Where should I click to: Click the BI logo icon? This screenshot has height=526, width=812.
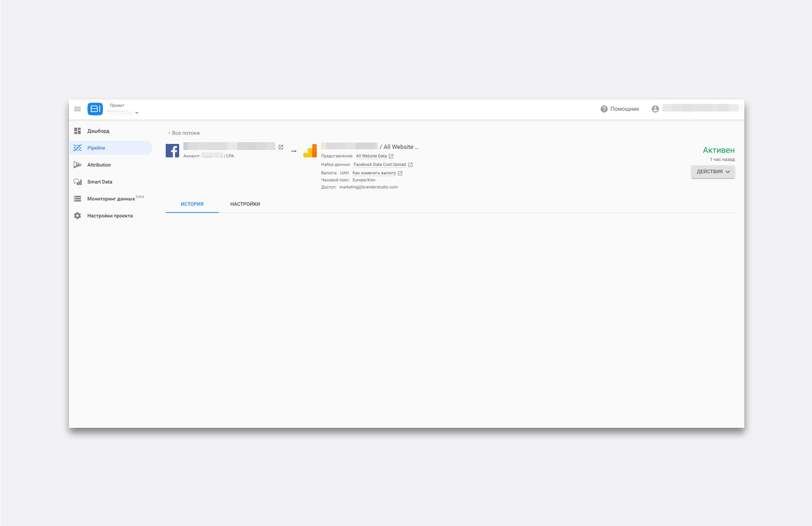pos(95,109)
